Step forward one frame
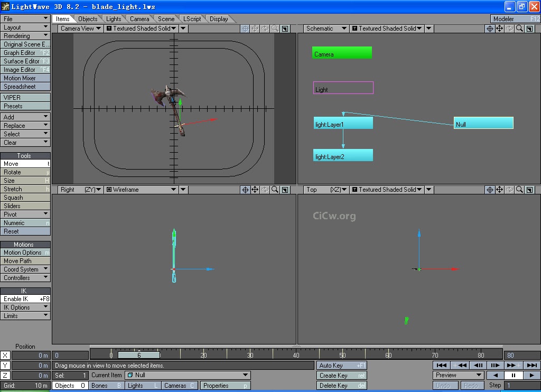The height and width of the screenshot is (392, 541). point(496,365)
